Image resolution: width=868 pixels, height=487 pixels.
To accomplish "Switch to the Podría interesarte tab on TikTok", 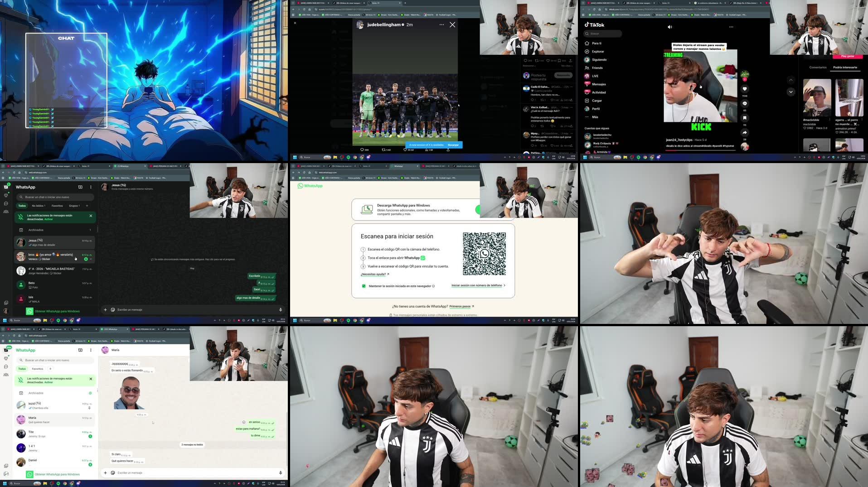I will [845, 67].
